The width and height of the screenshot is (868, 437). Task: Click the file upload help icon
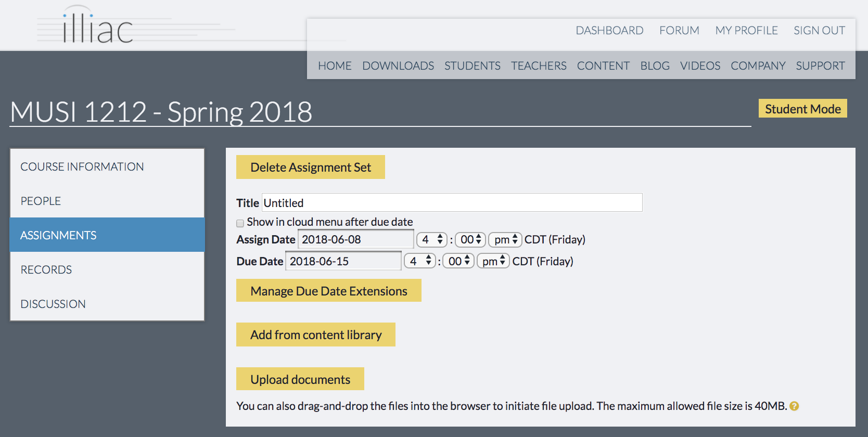(x=794, y=406)
